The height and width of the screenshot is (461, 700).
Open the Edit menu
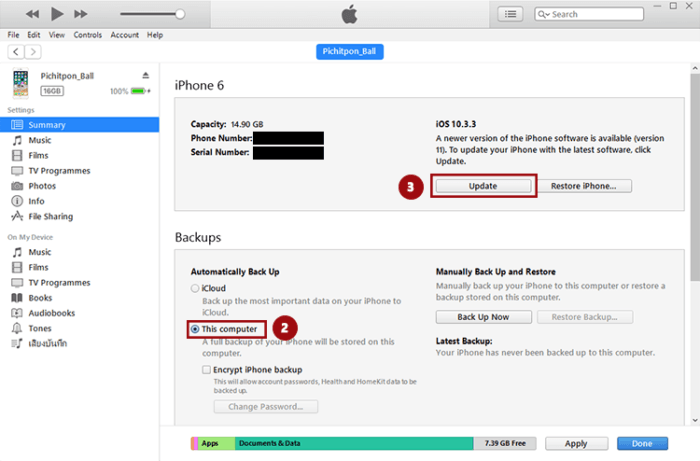click(33, 35)
